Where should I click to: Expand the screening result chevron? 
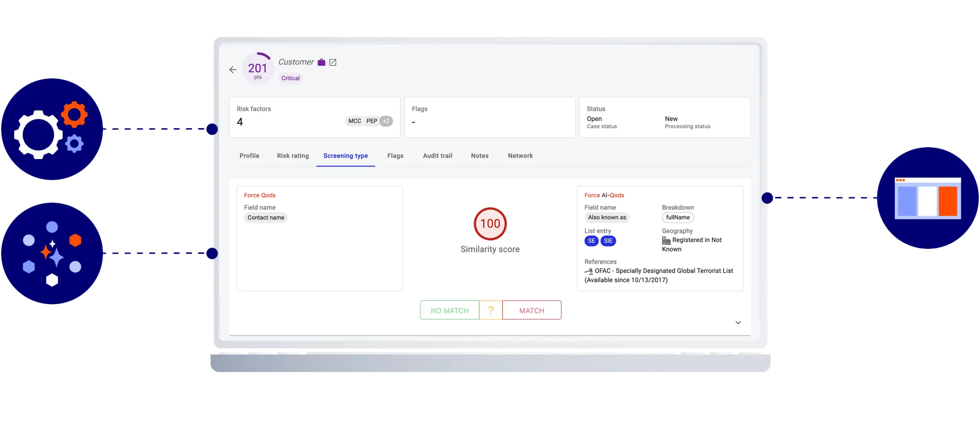(738, 323)
